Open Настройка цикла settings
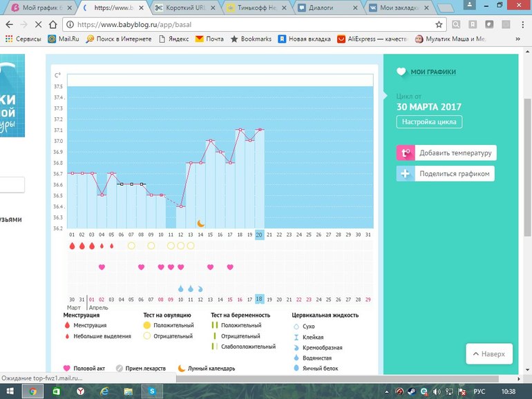This screenshot has width=532, height=399. pyautogui.click(x=429, y=122)
